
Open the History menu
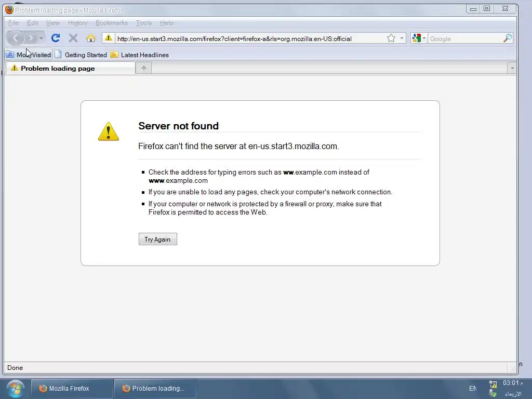[78, 23]
